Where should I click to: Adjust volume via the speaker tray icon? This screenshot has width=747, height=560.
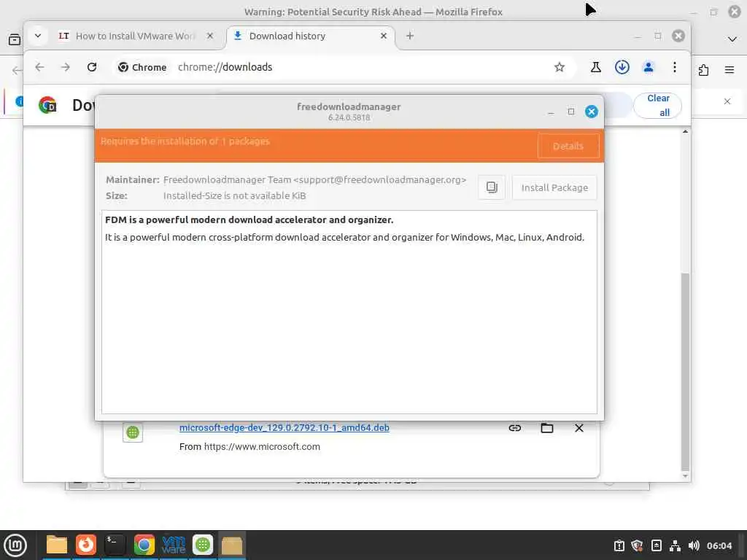click(694, 545)
